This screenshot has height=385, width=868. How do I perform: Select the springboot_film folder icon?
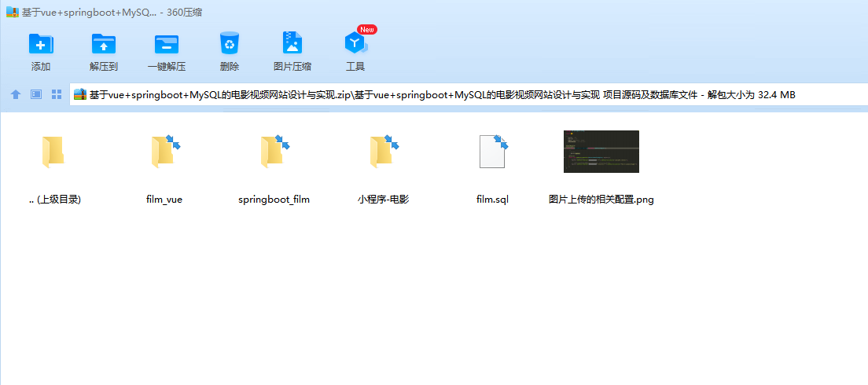(x=274, y=152)
